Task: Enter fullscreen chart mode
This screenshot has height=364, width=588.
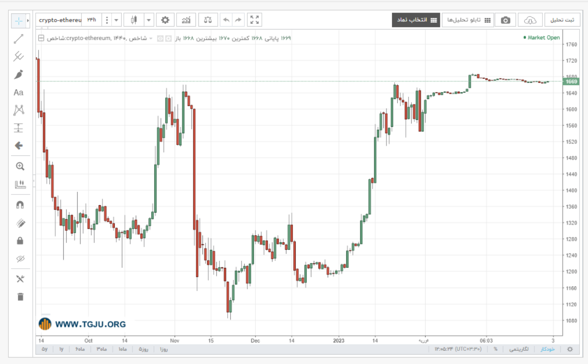Action: [x=254, y=20]
